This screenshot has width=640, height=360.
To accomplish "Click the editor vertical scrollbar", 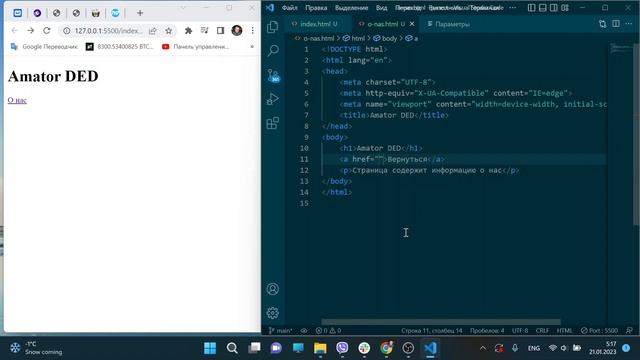I will 636,135.
